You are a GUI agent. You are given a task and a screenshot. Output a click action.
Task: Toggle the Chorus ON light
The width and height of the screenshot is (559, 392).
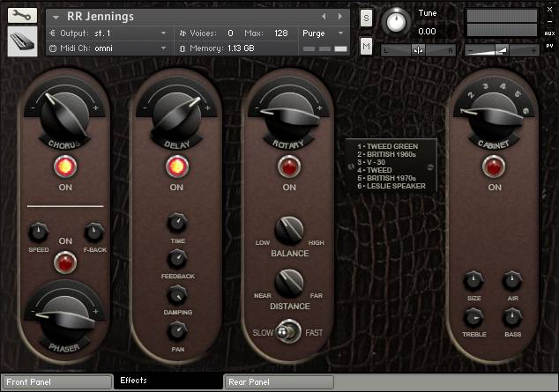[65, 166]
